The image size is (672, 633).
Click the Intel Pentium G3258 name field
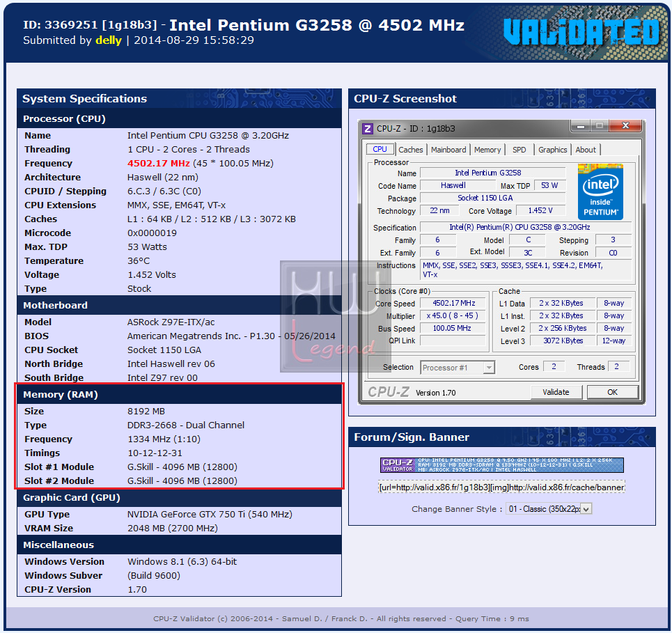pyautogui.click(x=493, y=173)
